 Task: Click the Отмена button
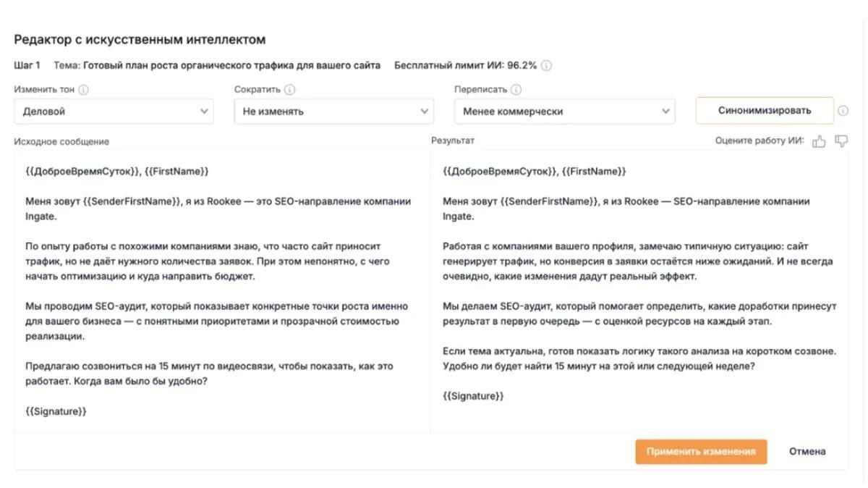click(807, 451)
